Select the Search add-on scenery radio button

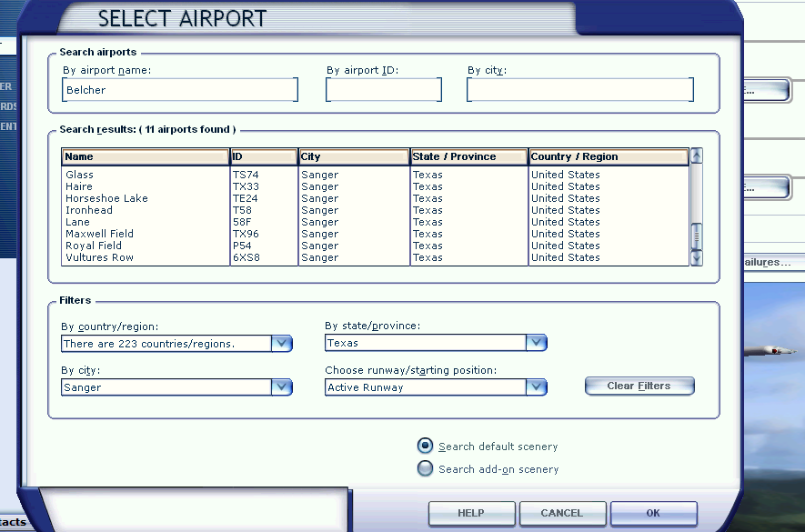coord(424,468)
